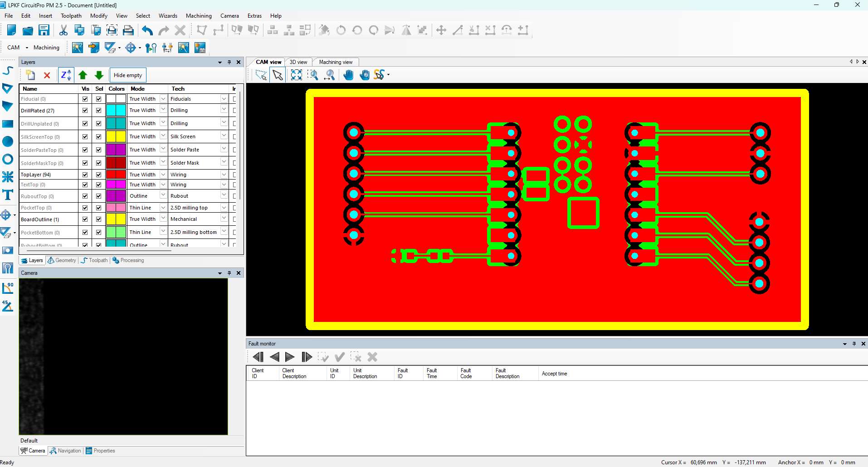868x467 pixels.
Task: Create a new layer in the Layers panel
Action: pyautogui.click(x=30, y=75)
